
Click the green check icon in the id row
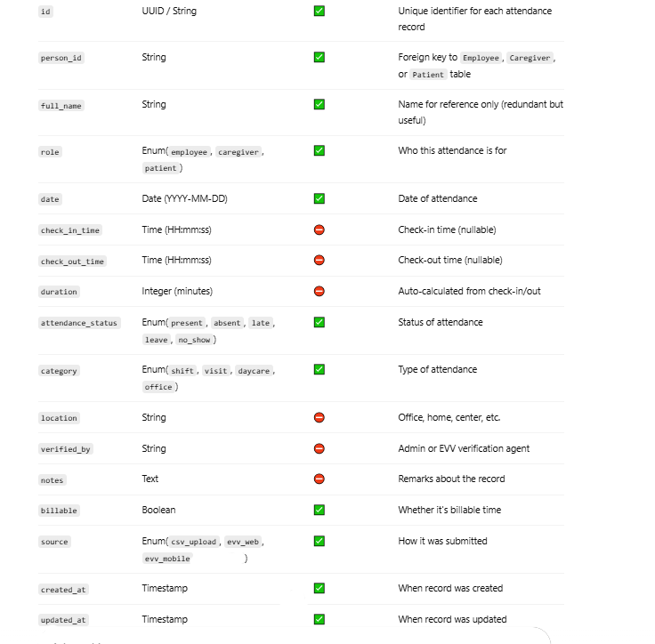(x=319, y=11)
